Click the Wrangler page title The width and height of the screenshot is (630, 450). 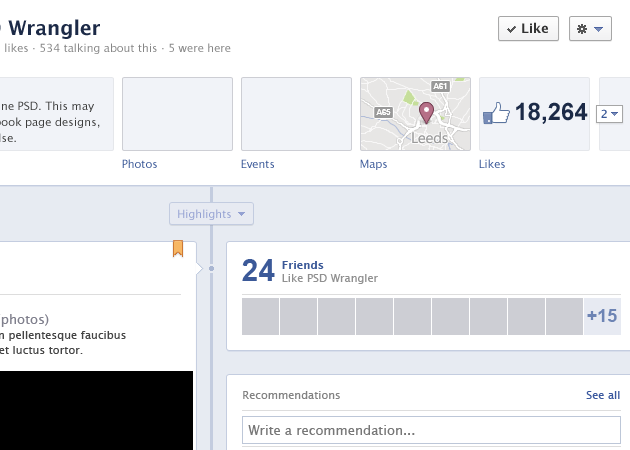[54, 28]
